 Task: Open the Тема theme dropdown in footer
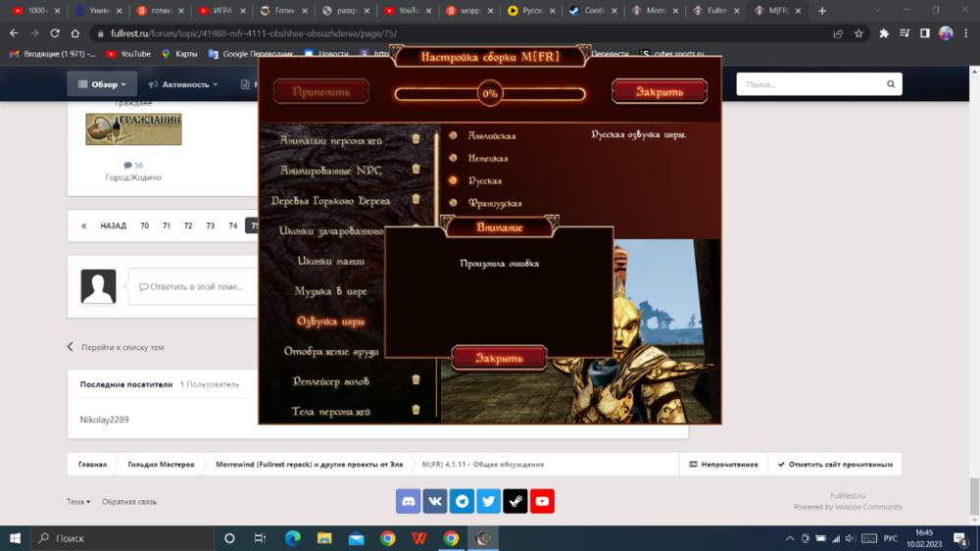[x=78, y=502]
